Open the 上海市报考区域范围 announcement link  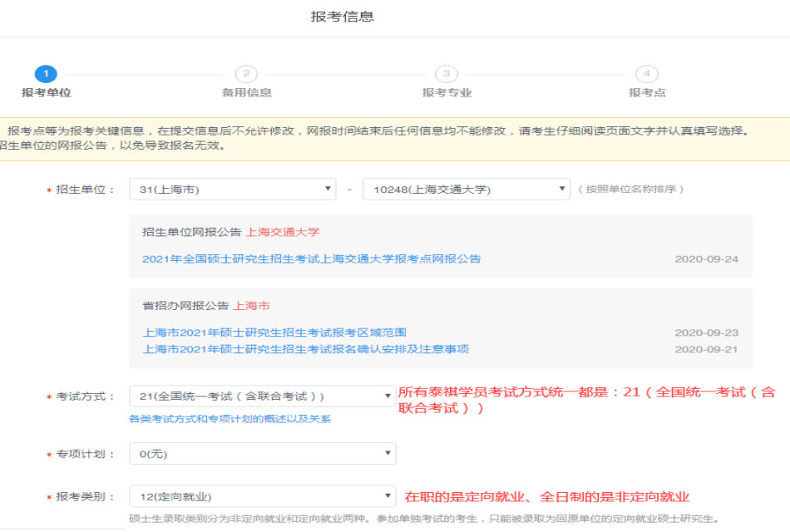point(274,333)
